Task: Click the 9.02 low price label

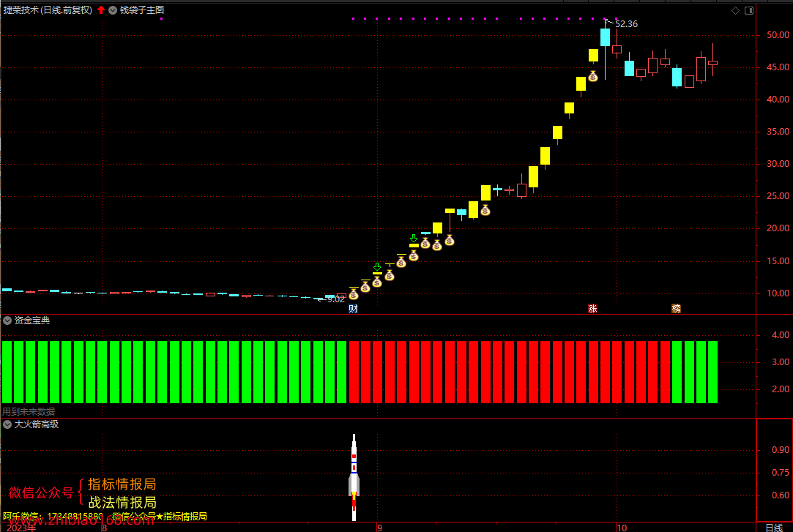Action: click(336, 299)
